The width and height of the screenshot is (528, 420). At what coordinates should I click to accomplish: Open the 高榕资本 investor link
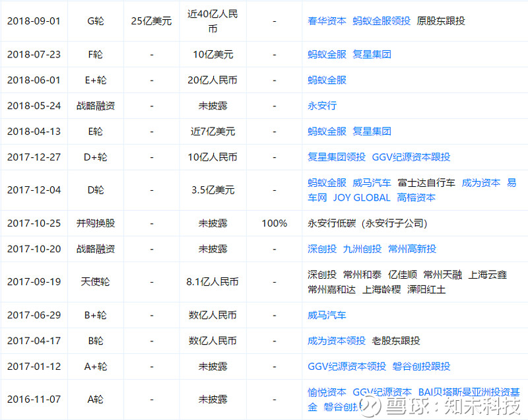click(416, 197)
